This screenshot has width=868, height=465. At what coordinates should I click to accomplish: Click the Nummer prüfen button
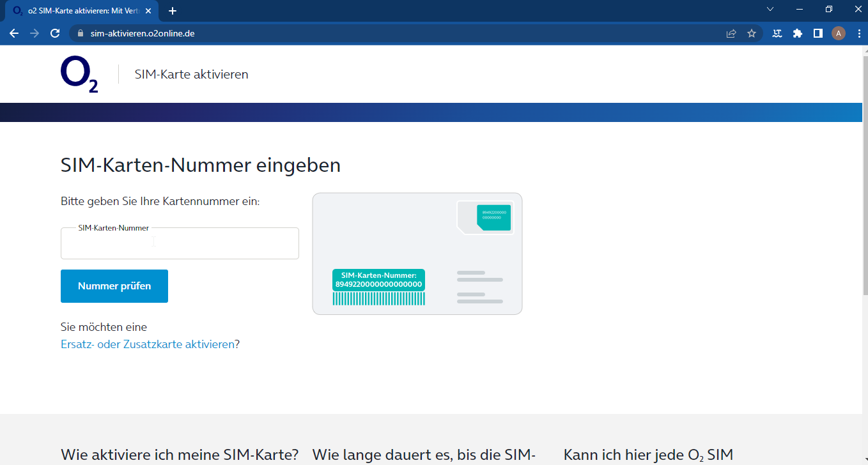point(114,286)
